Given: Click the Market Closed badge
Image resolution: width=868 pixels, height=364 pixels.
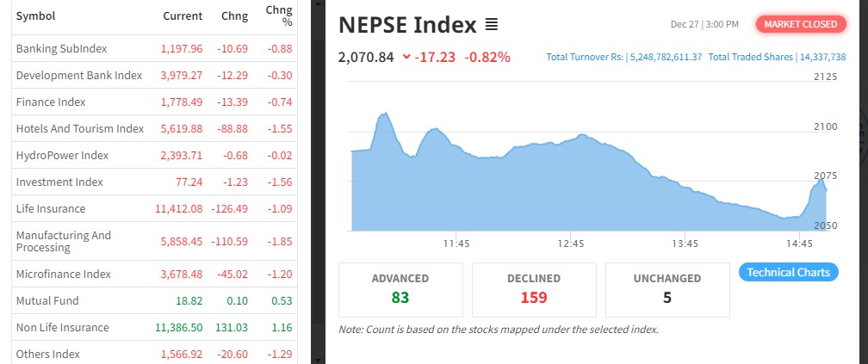Looking at the screenshot, I should click(799, 24).
